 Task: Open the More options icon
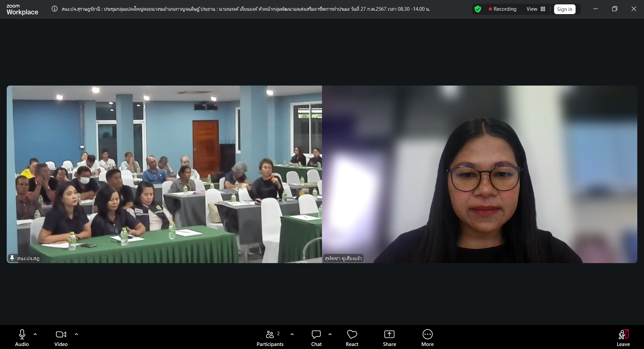(x=427, y=334)
